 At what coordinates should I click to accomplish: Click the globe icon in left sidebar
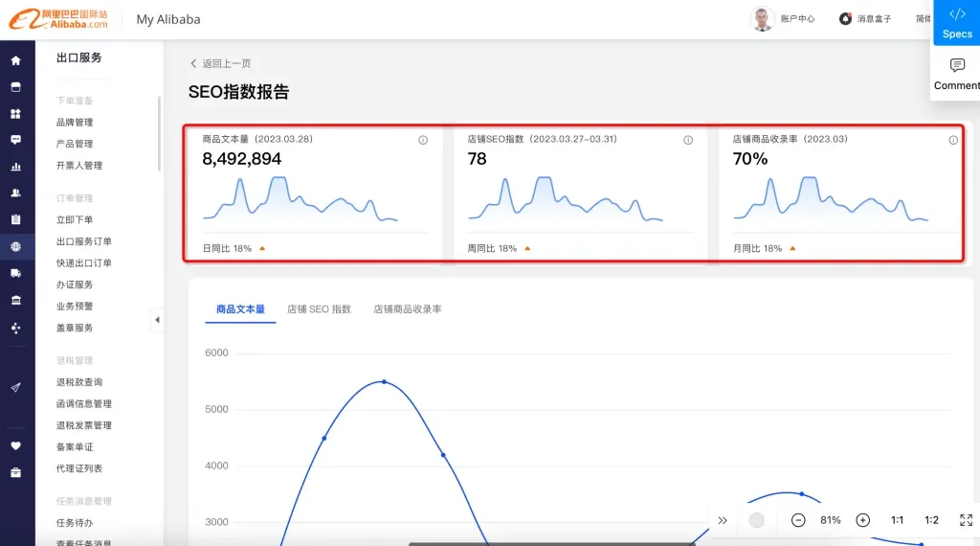coord(15,246)
